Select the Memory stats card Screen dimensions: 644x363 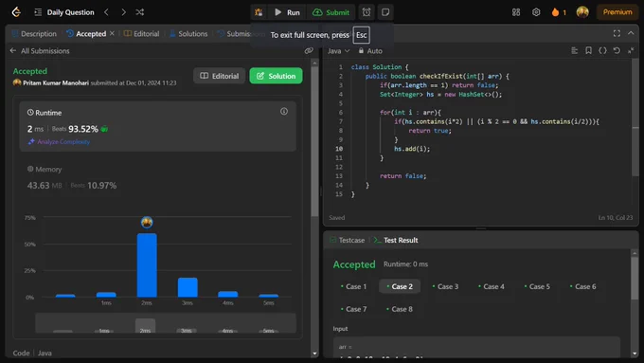[158, 177]
